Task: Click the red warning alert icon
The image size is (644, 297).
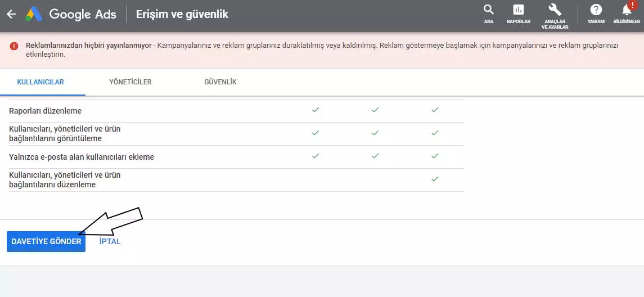Action: 15,46
